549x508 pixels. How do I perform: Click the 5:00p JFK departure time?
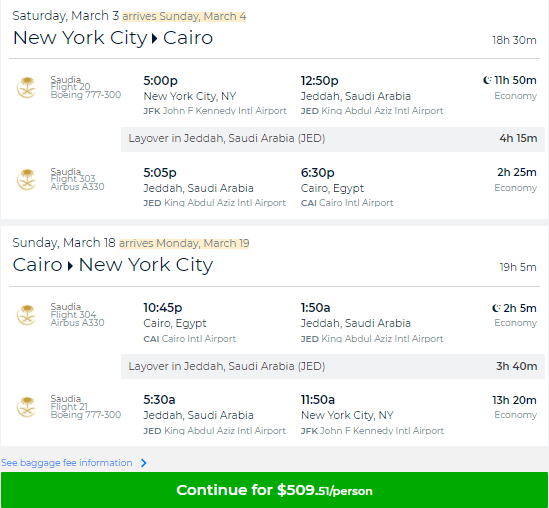tap(160, 81)
